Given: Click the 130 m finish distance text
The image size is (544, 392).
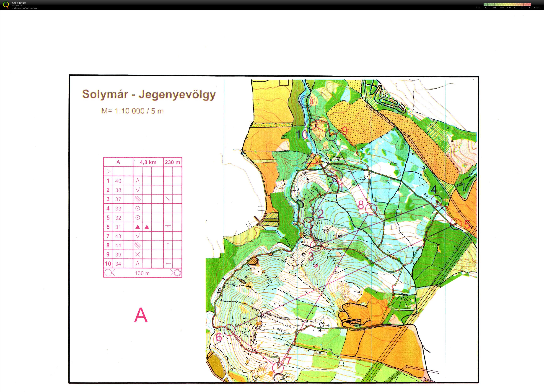Looking at the screenshot, I should pyautogui.click(x=142, y=273).
